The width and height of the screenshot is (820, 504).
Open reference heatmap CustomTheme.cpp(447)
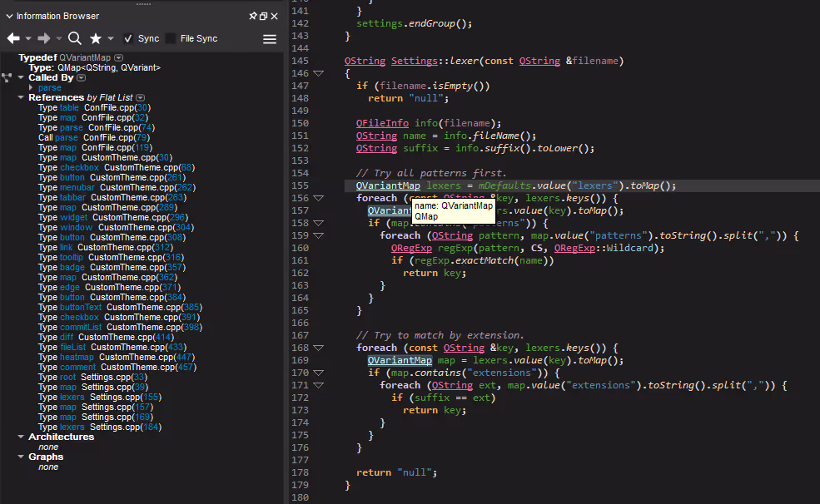117,358
